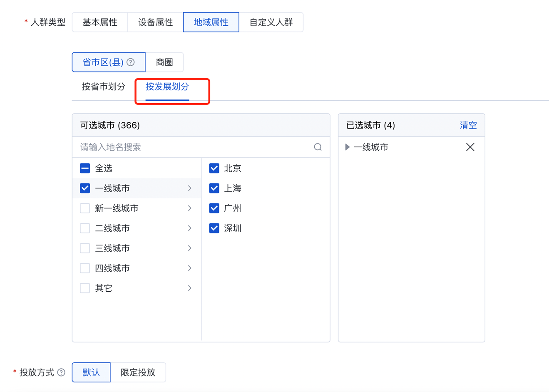Remove 一线城市 with the X icon

point(470,147)
